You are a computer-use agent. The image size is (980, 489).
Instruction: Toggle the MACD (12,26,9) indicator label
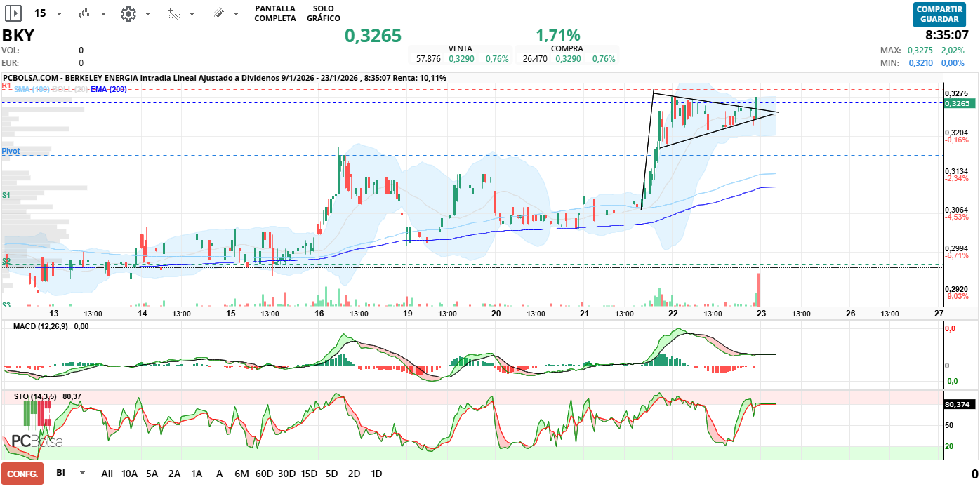pyautogui.click(x=41, y=326)
